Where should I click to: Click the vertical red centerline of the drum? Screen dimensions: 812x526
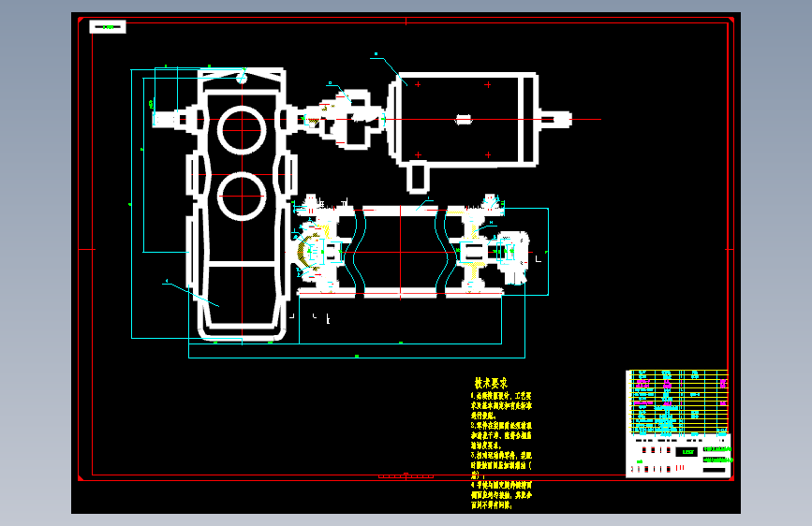click(400, 252)
